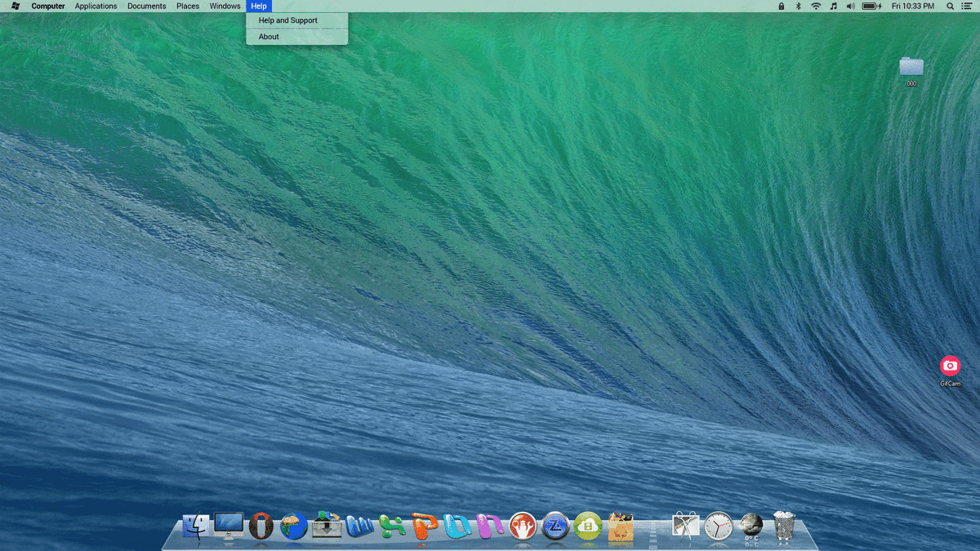The width and height of the screenshot is (980, 551).
Task: Open the green cloud icon in the dock
Action: 588,526
